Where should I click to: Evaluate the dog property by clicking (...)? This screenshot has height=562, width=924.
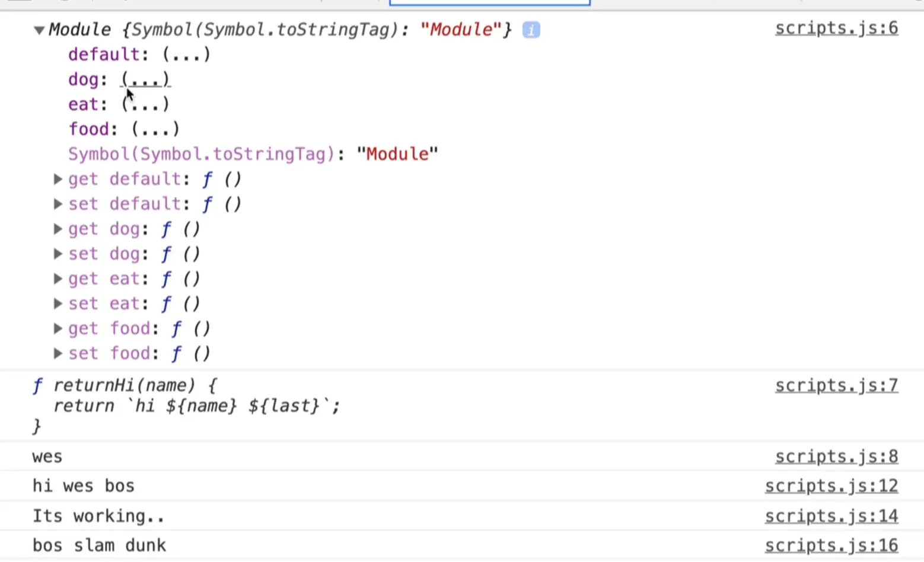[x=145, y=79]
